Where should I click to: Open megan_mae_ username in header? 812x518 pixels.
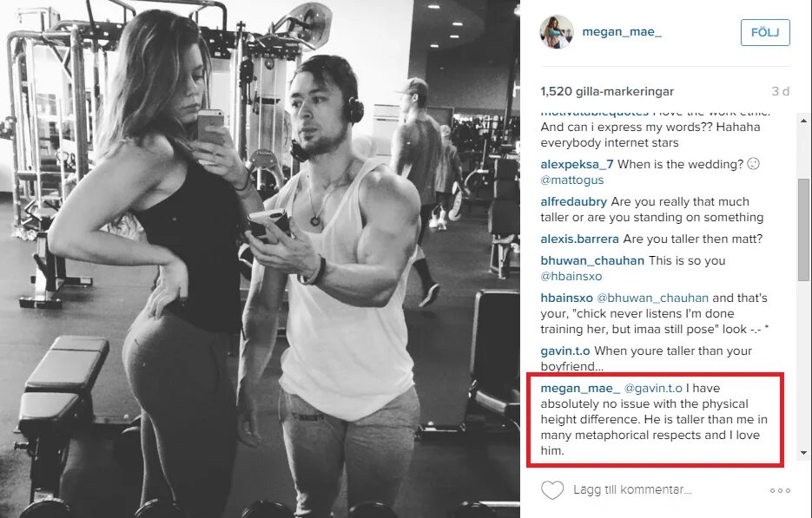pos(622,31)
